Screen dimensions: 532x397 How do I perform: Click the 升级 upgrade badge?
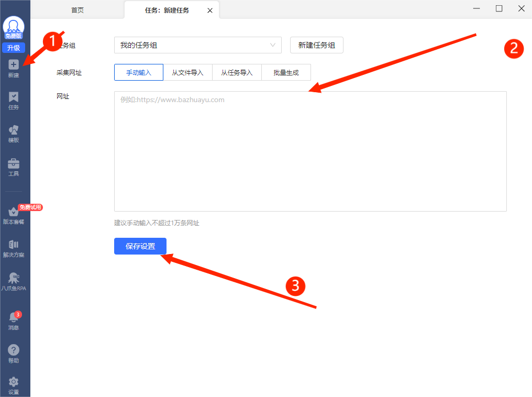[x=13, y=48]
